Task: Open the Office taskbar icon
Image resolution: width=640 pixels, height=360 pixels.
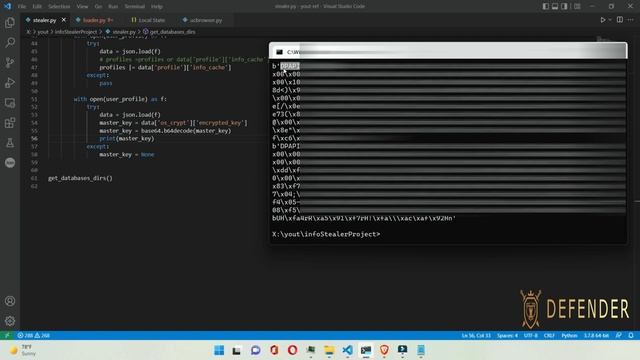Action: tap(274, 350)
